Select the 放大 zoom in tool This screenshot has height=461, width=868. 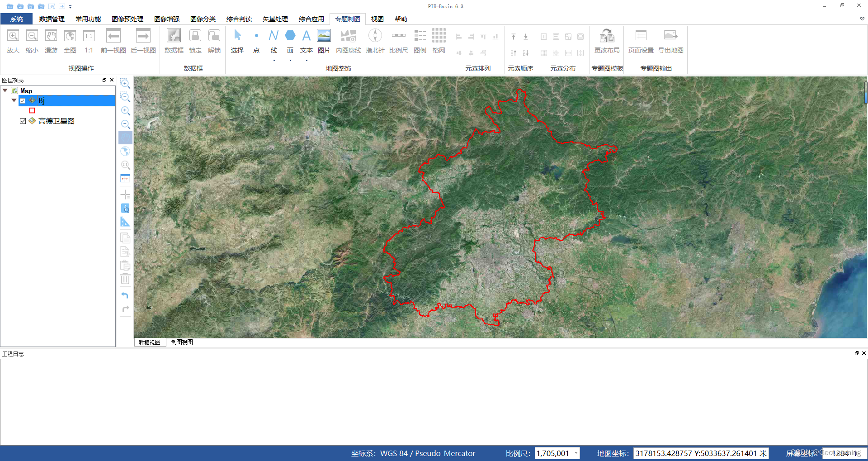coord(13,41)
